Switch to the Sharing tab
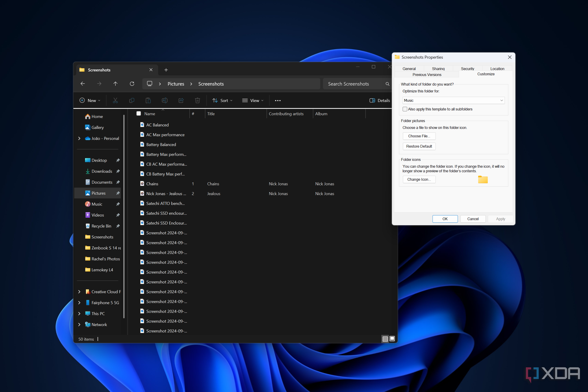Image resolution: width=588 pixels, height=392 pixels. coord(438,69)
